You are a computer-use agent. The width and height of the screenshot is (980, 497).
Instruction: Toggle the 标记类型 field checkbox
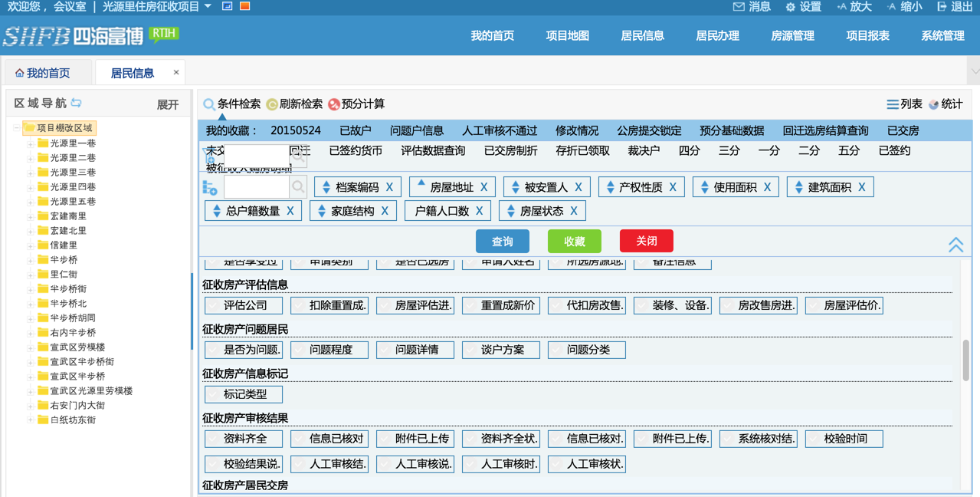pyautogui.click(x=213, y=394)
